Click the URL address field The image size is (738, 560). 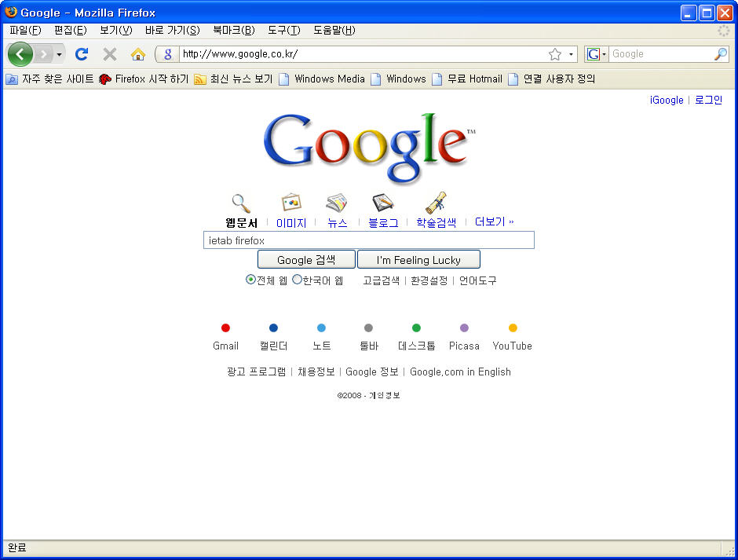(364, 54)
